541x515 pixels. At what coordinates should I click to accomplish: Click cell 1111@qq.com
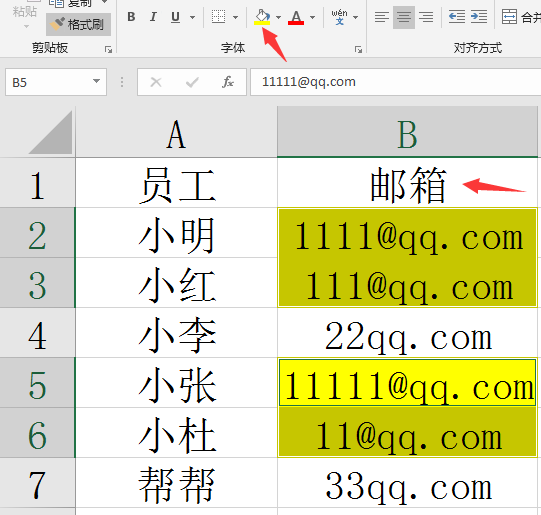pyautogui.click(x=407, y=233)
